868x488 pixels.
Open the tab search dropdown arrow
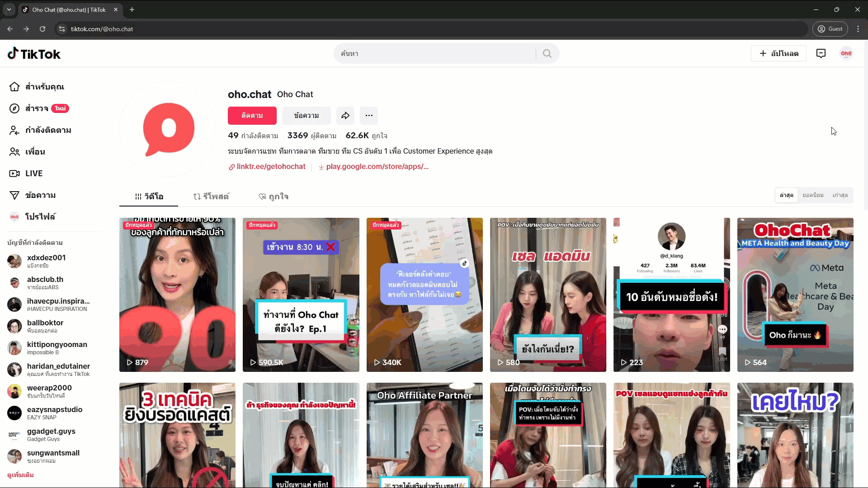point(9,9)
